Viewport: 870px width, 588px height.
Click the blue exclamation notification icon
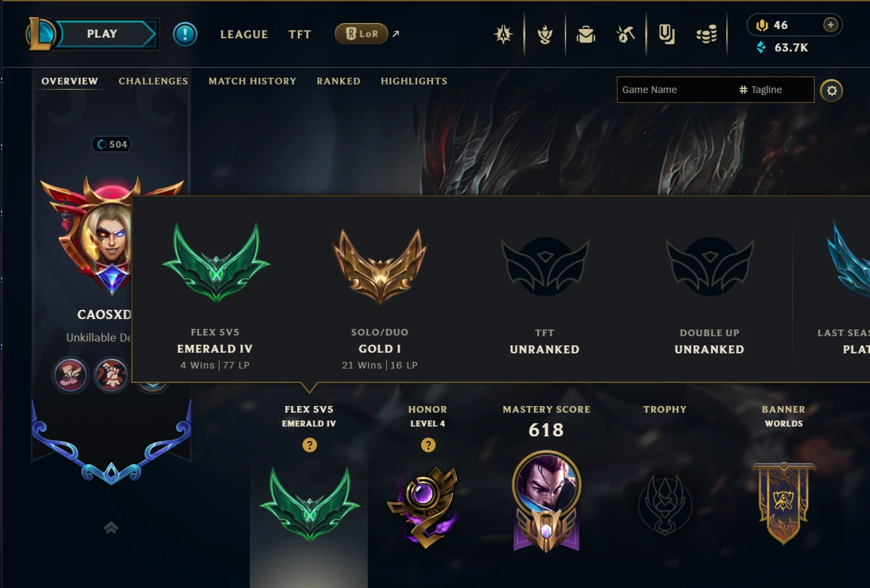(x=185, y=34)
